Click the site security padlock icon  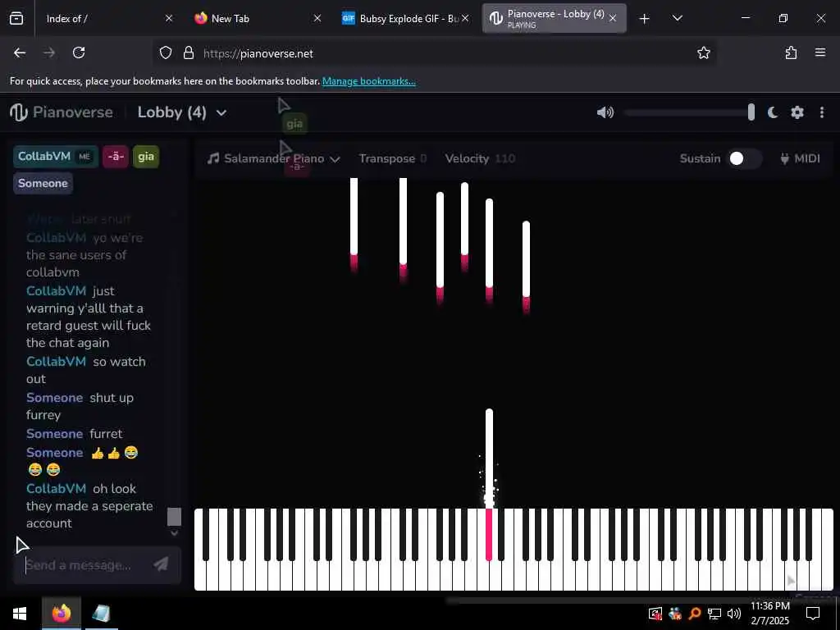point(188,53)
